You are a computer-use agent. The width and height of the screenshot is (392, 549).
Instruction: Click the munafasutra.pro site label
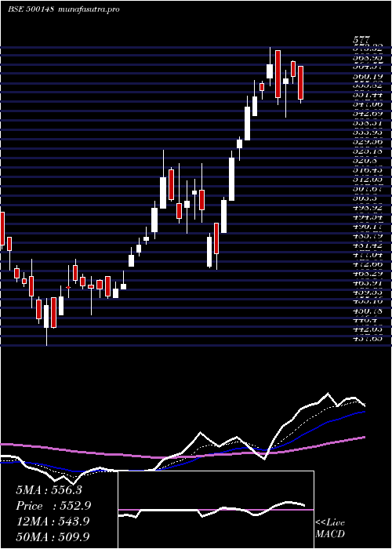tap(89, 9)
